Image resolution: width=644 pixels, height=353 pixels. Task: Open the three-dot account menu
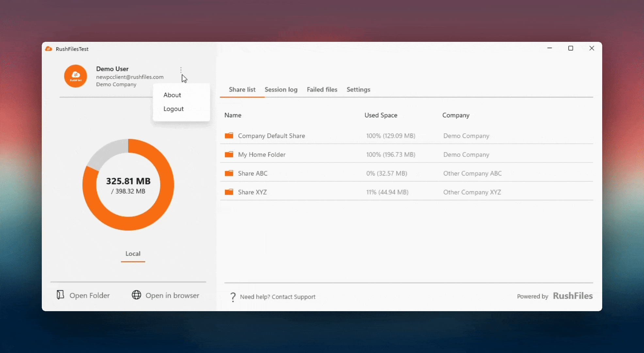(181, 70)
